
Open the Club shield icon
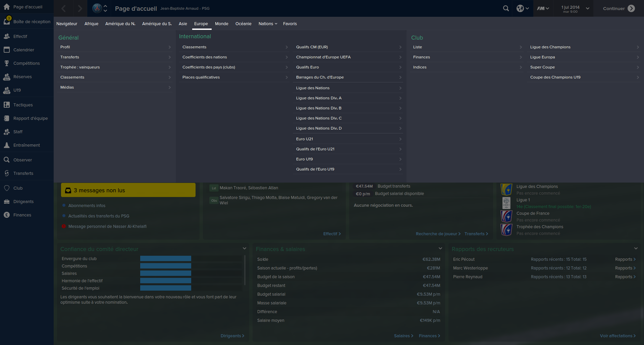point(7,188)
